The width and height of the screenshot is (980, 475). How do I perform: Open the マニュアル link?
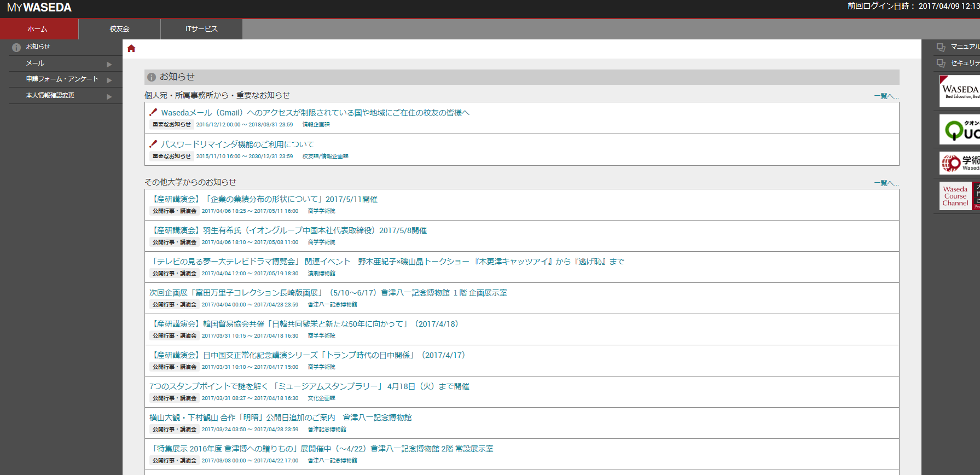965,47
